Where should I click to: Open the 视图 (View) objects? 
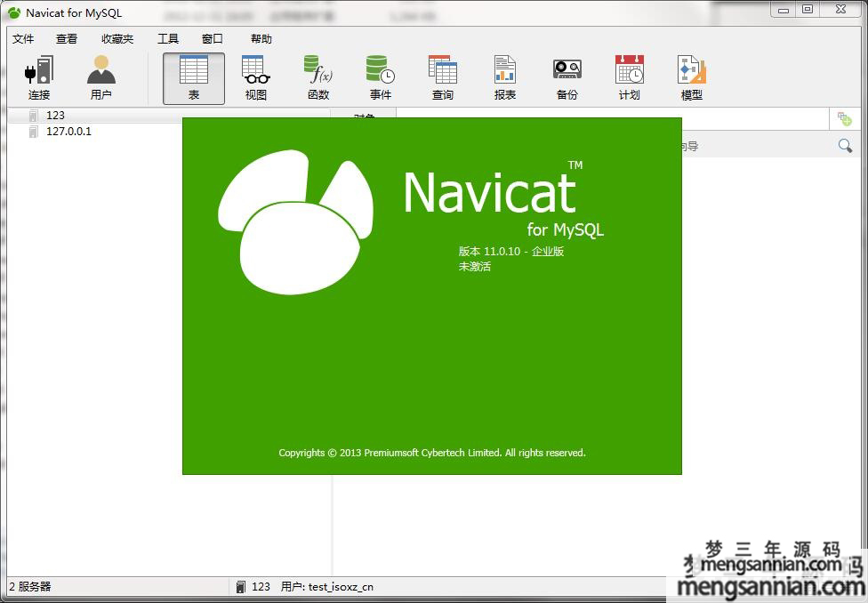256,78
